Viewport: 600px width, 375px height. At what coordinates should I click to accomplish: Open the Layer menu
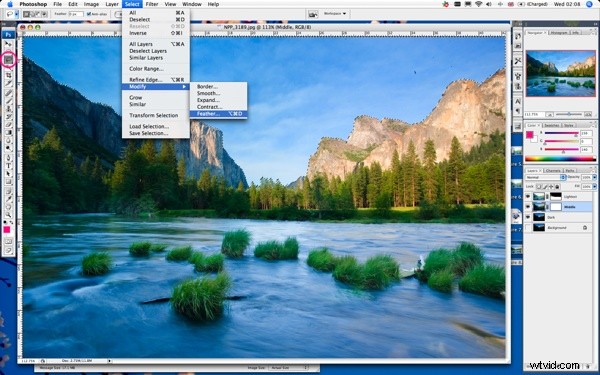tap(112, 4)
